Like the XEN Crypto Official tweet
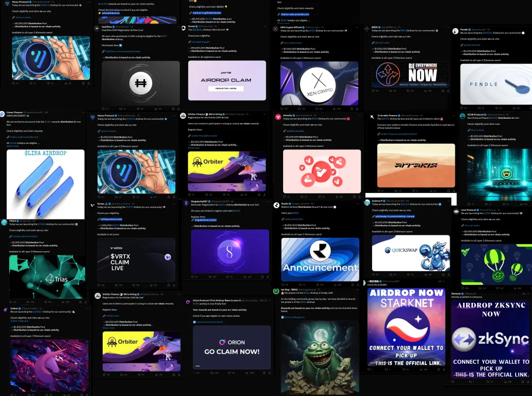The height and width of the screenshot is (396, 532). pyautogui.click(x=316, y=108)
